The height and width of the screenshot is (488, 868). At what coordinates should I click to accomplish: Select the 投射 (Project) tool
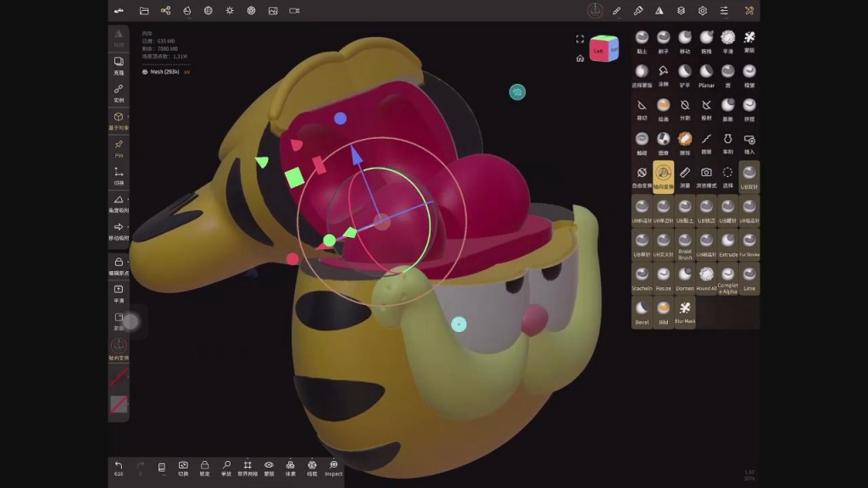point(706,109)
